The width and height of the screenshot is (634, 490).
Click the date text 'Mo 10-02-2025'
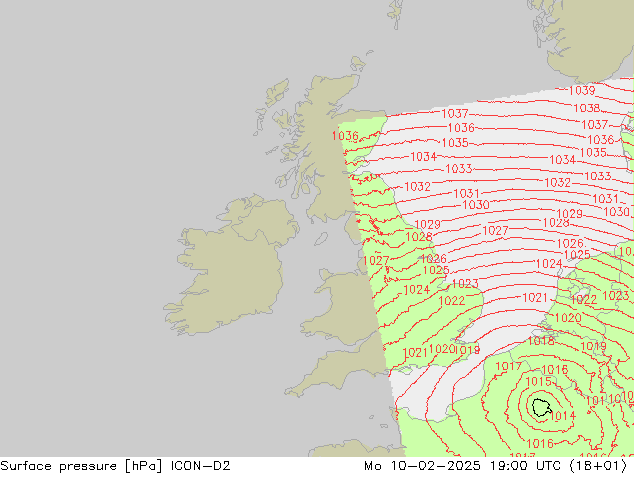coord(423,466)
